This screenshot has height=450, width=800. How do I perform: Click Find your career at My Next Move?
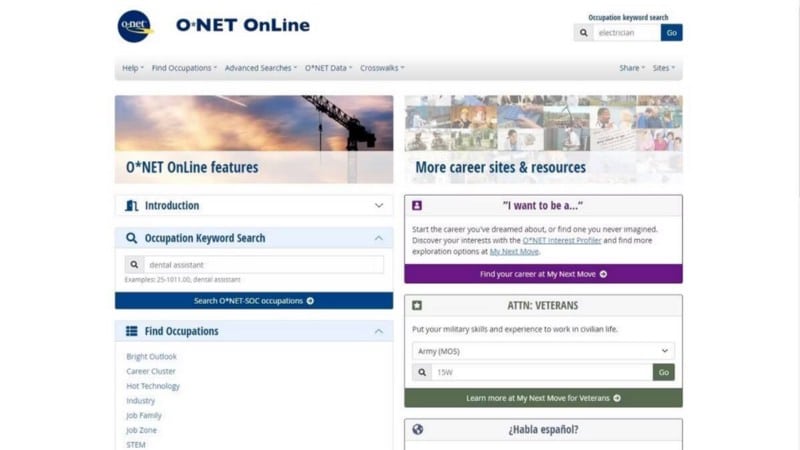[x=543, y=274]
